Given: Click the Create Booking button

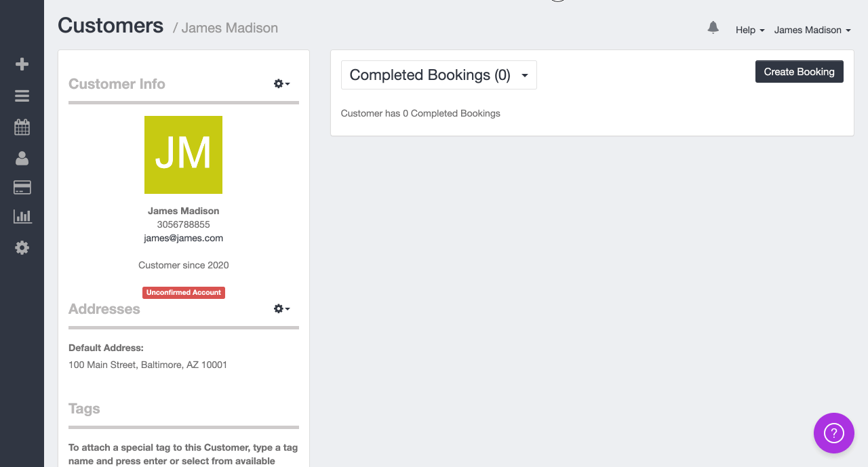Looking at the screenshot, I should (x=799, y=72).
